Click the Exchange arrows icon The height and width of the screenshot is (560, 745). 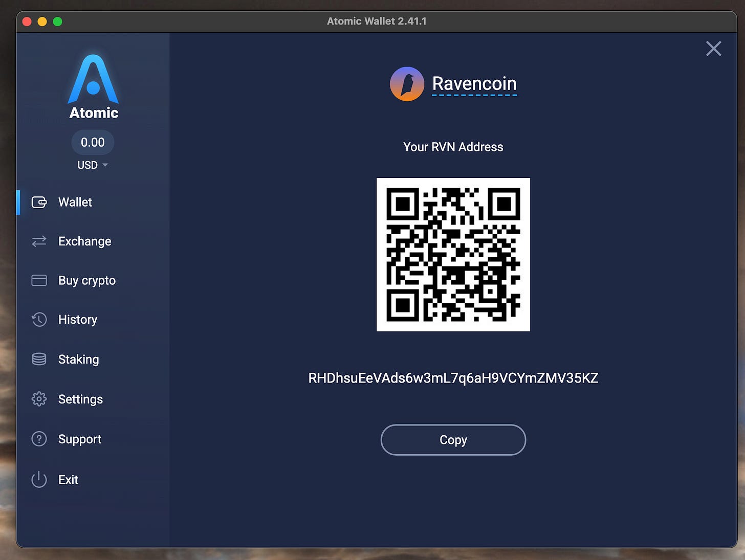click(39, 241)
